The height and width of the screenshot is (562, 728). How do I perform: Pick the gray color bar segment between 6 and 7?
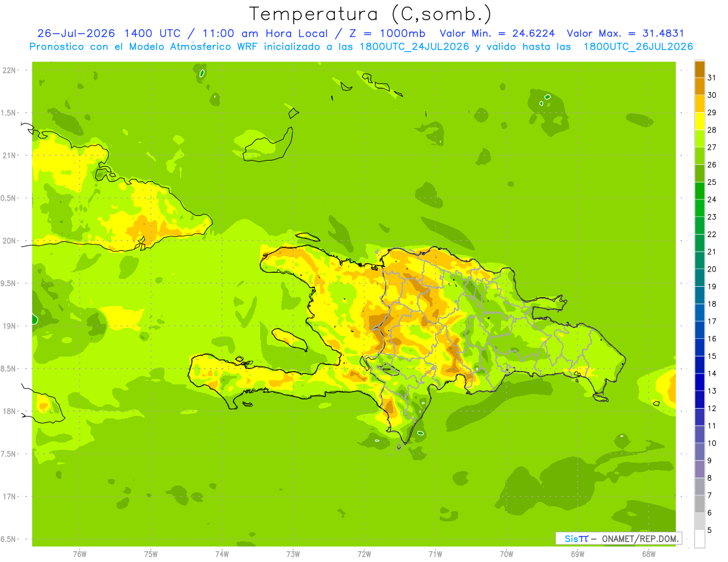click(x=699, y=504)
